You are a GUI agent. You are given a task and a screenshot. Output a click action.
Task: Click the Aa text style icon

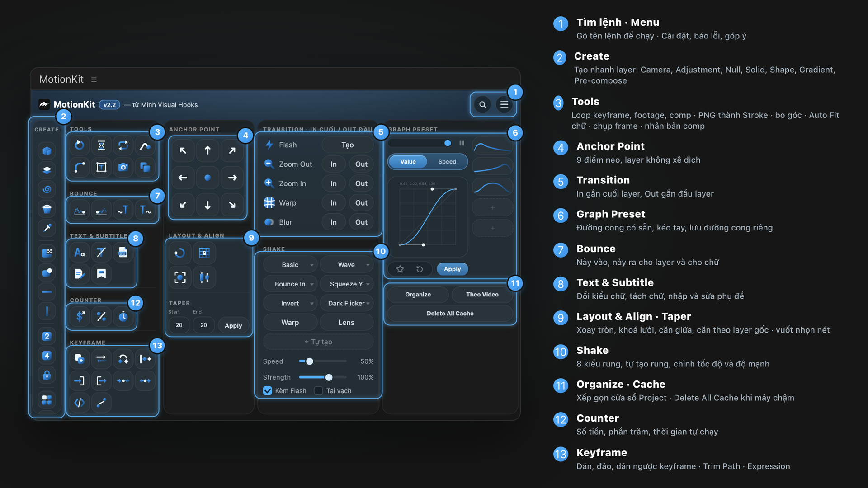pyautogui.click(x=80, y=252)
